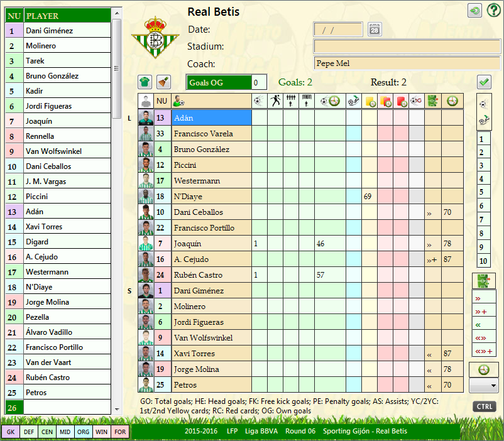
Task: Click the second yellow card column header
Action: pyautogui.click(x=385, y=101)
